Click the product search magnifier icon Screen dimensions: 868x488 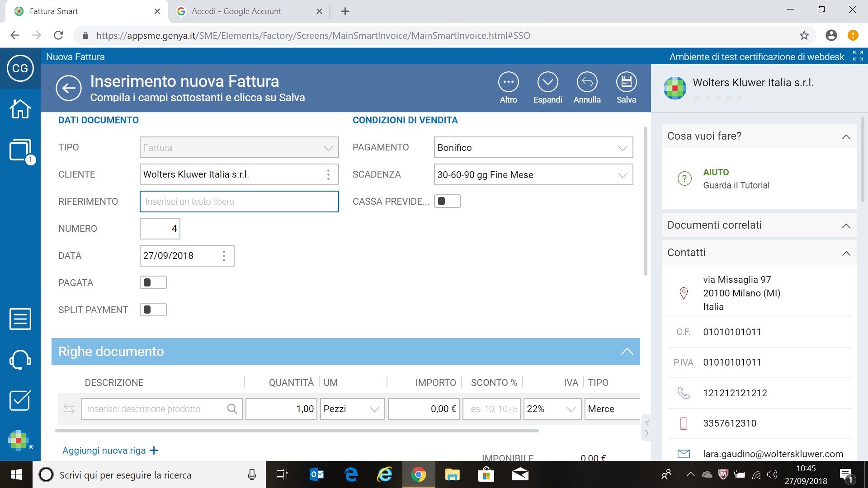click(232, 409)
